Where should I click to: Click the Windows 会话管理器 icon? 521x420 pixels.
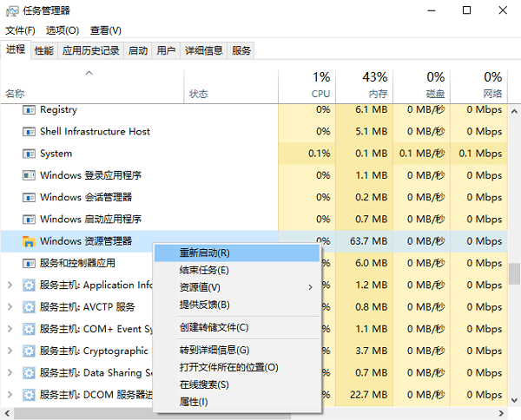coord(28,197)
